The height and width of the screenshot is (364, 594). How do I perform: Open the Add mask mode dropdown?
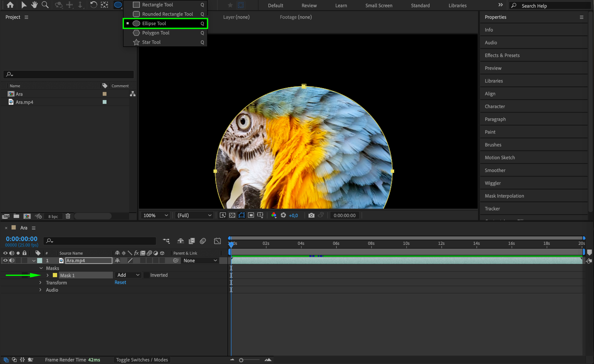[x=128, y=275]
